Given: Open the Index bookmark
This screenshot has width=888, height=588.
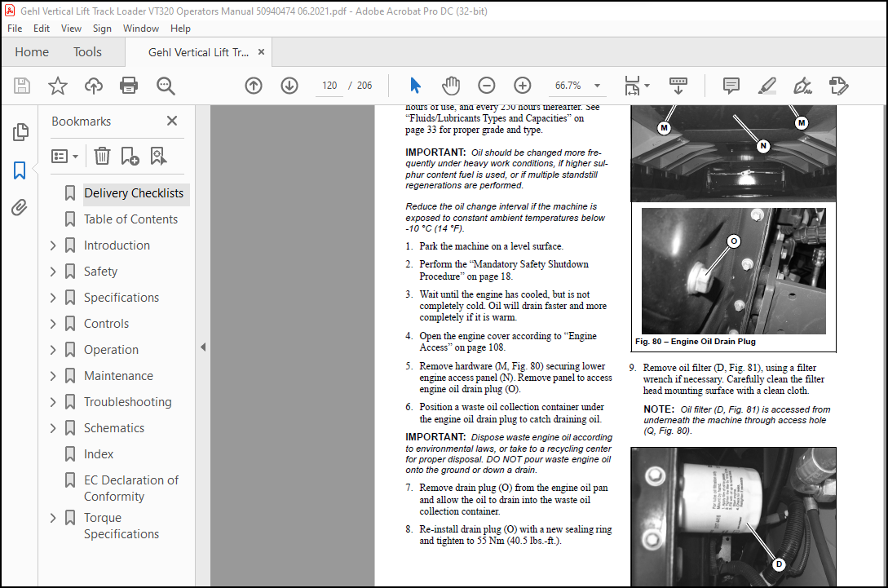Looking at the screenshot, I should point(99,454).
